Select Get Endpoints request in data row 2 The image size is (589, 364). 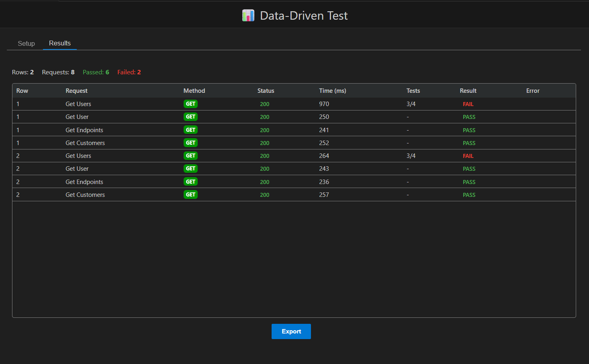(x=84, y=182)
